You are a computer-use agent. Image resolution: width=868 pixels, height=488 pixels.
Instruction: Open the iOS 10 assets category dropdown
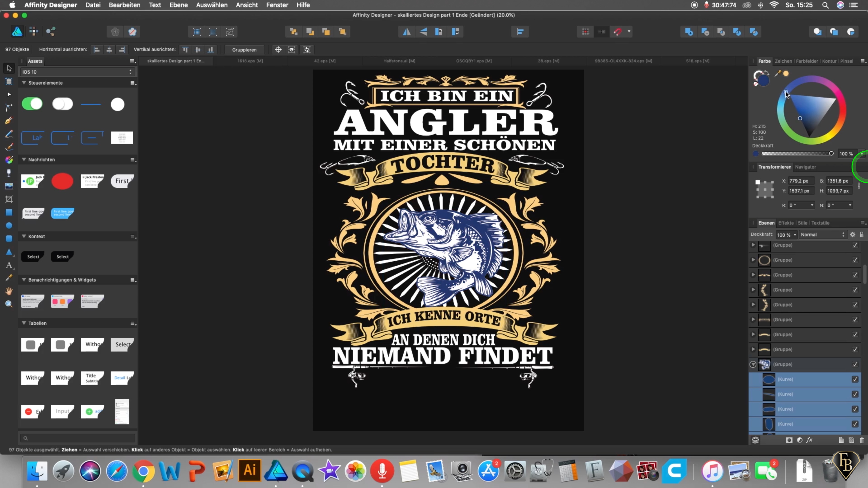[77, 72]
